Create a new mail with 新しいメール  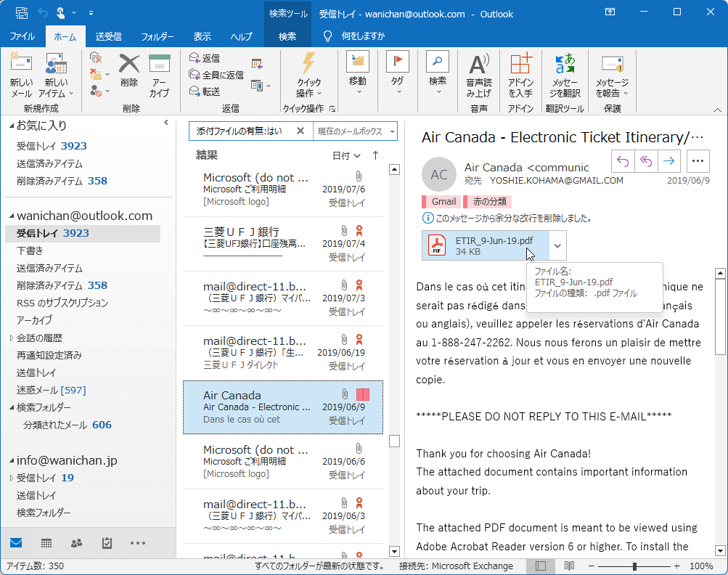(21, 74)
